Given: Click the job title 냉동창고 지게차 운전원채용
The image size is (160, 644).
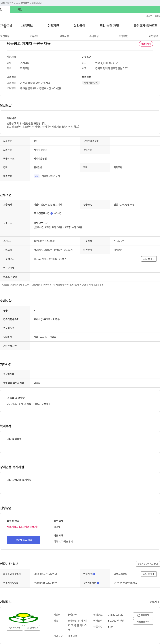Looking at the screenshot, I should click(29, 43).
